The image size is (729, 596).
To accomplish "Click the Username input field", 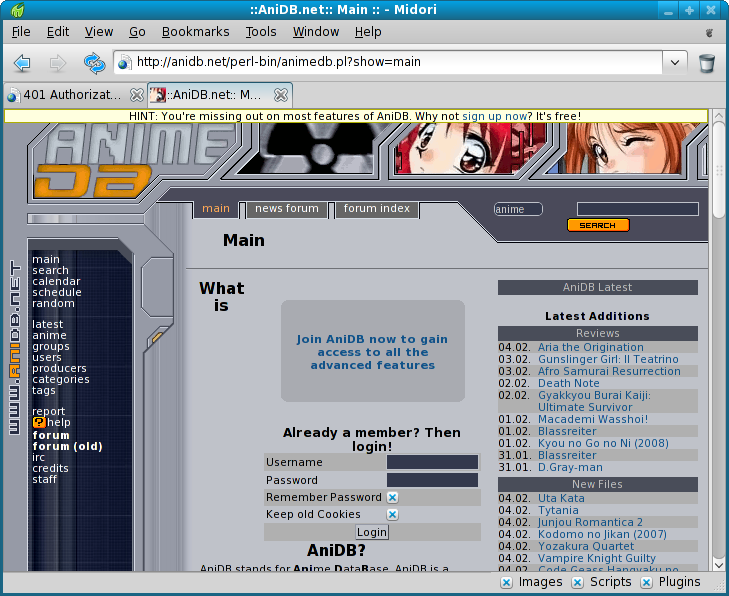I will click(x=432, y=462).
